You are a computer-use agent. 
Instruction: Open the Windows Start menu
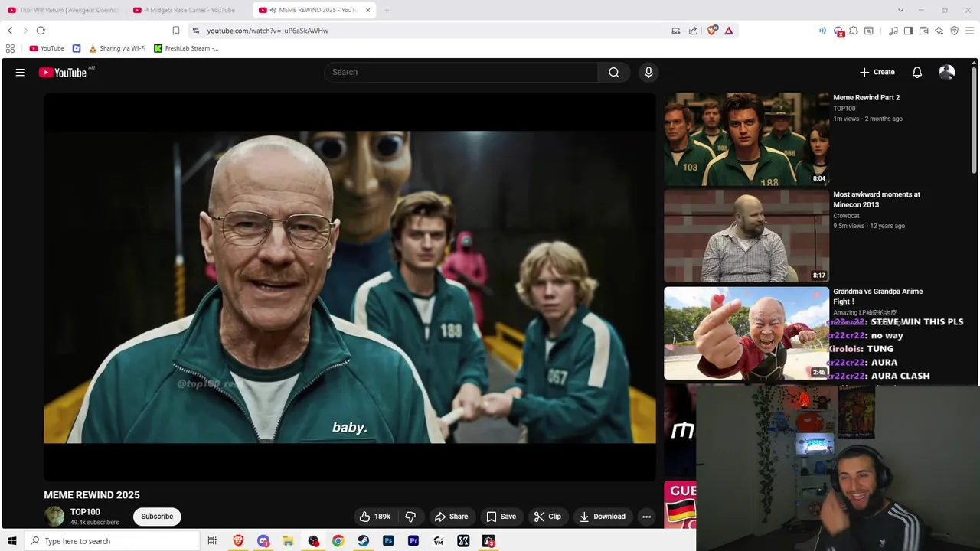click(x=12, y=541)
